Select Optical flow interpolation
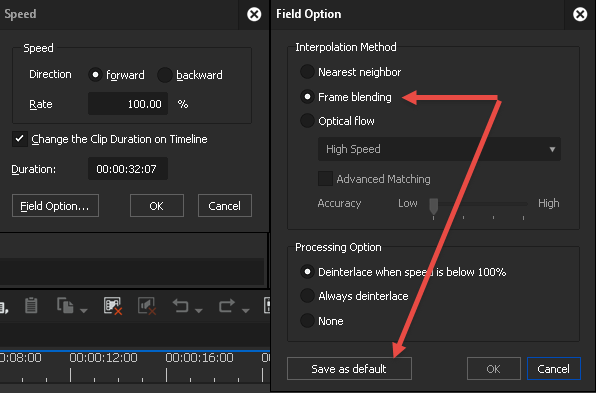The image size is (596, 393). point(307,121)
